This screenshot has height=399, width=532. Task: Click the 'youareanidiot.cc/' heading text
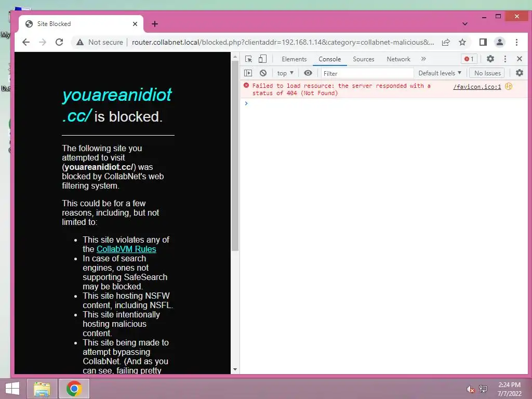tap(117, 105)
